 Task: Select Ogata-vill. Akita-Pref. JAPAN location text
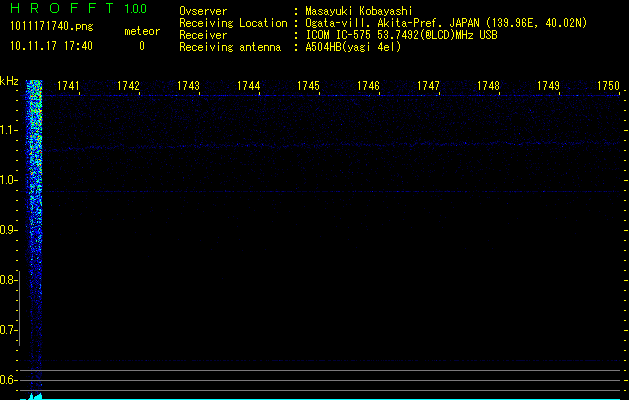446,23
